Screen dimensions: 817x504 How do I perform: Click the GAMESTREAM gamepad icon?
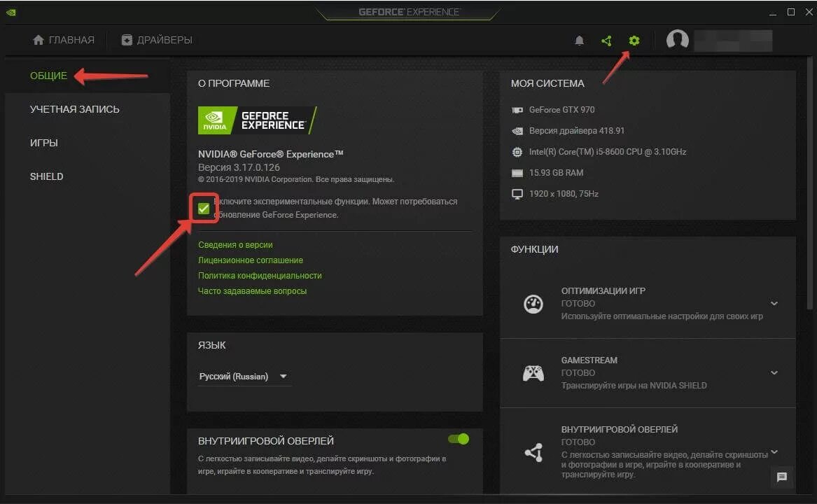pos(533,373)
